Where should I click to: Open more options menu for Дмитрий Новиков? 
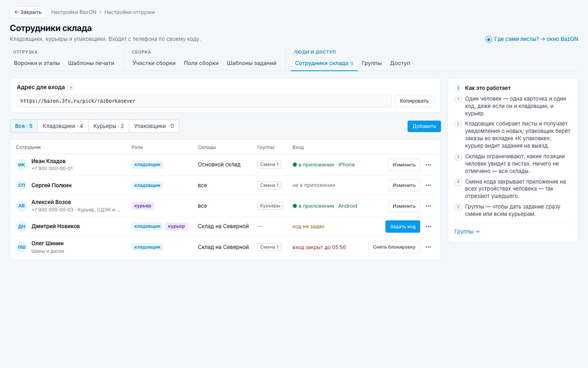pos(428,227)
